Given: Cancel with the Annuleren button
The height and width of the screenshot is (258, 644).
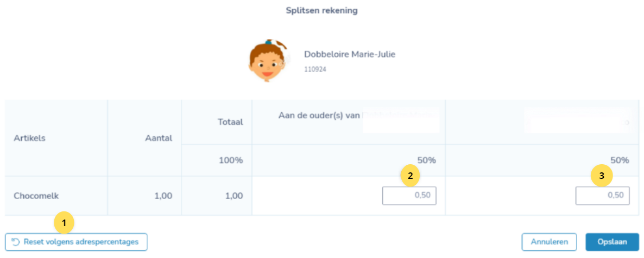Looking at the screenshot, I should (549, 242).
